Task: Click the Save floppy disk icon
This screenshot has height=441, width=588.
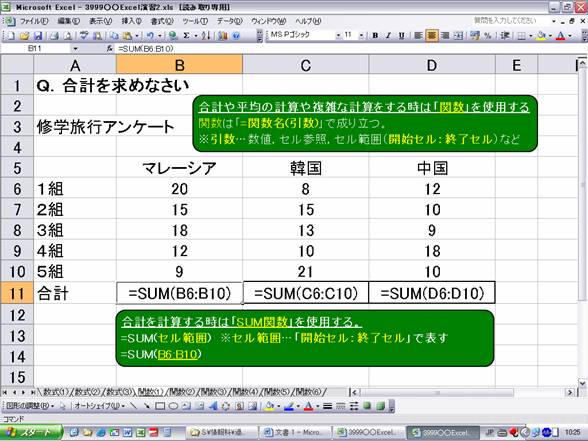Action: (x=38, y=36)
